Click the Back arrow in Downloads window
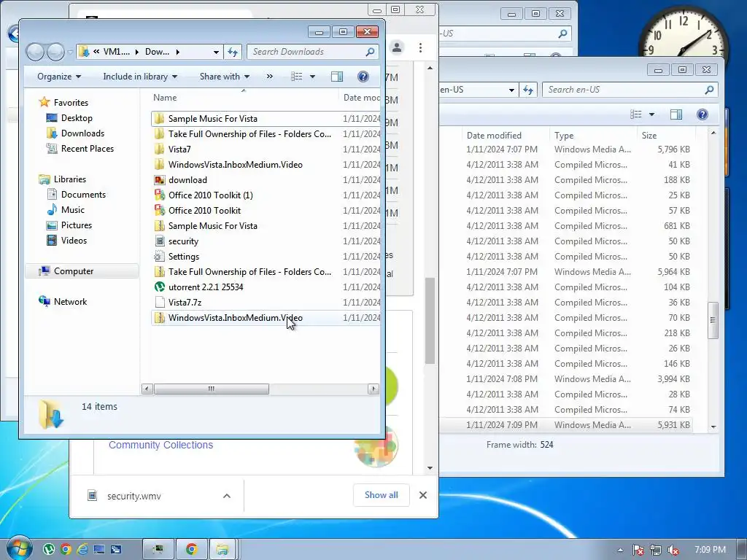747x560 pixels. tap(35, 52)
